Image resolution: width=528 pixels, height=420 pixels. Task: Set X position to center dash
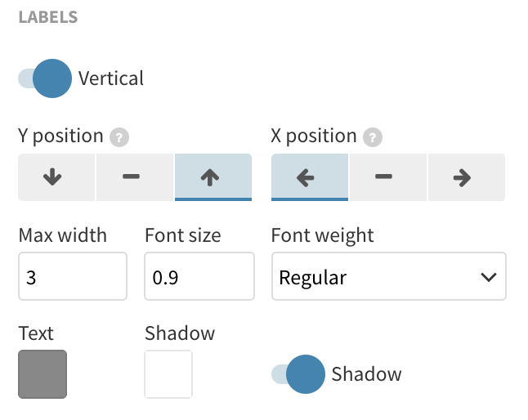coord(388,177)
